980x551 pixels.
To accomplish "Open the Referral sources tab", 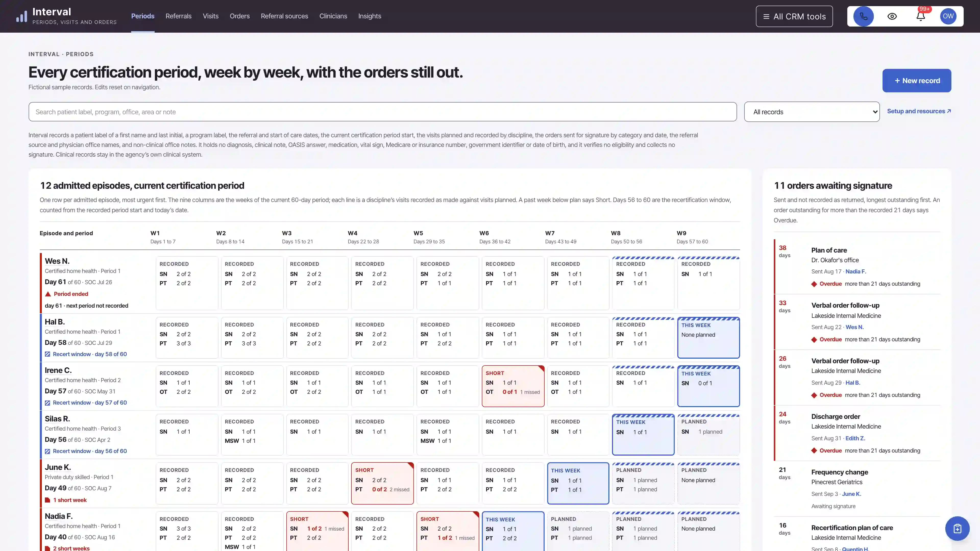I will click(x=284, y=16).
